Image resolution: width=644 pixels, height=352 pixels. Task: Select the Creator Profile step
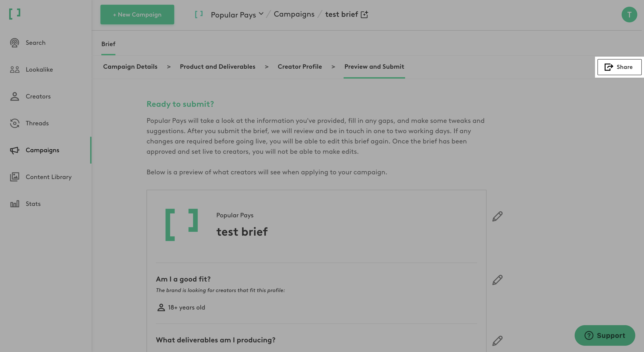point(300,67)
